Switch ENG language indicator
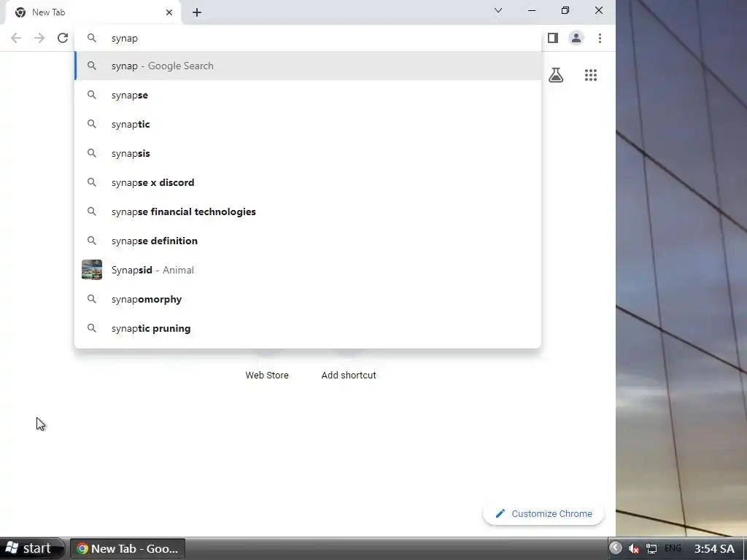This screenshot has width=747, height=560. (673, 548)
